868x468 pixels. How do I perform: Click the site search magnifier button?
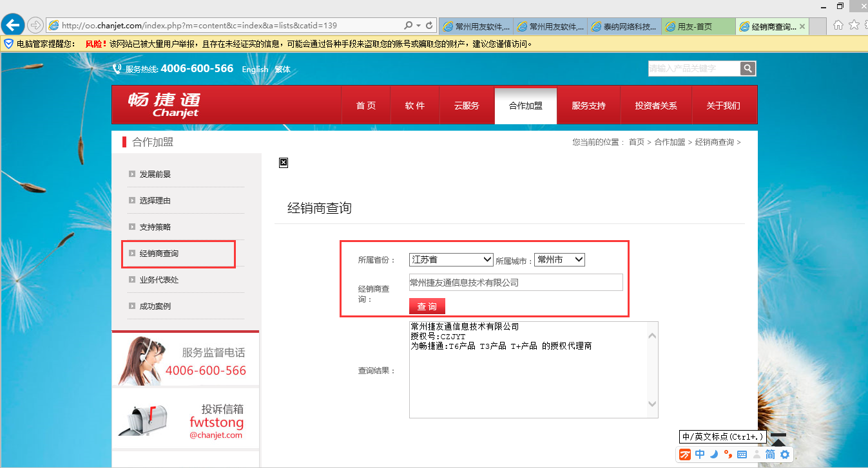(747, 68)
